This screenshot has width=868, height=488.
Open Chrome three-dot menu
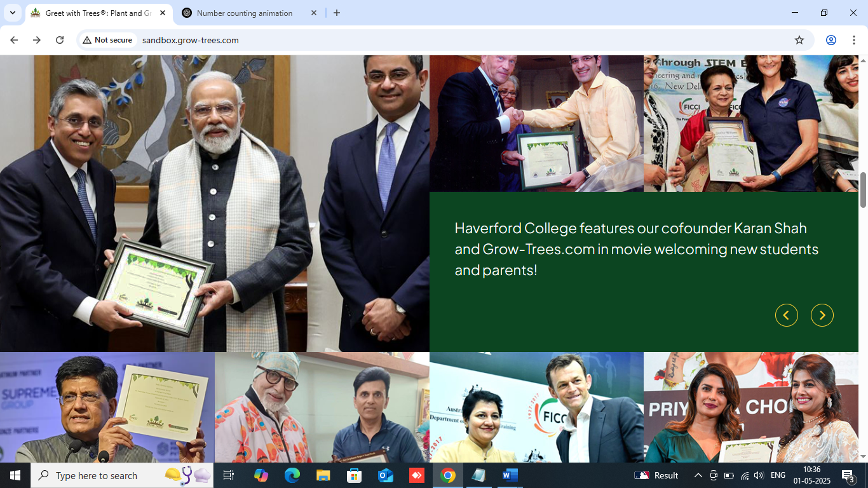[x=855, y=40]
